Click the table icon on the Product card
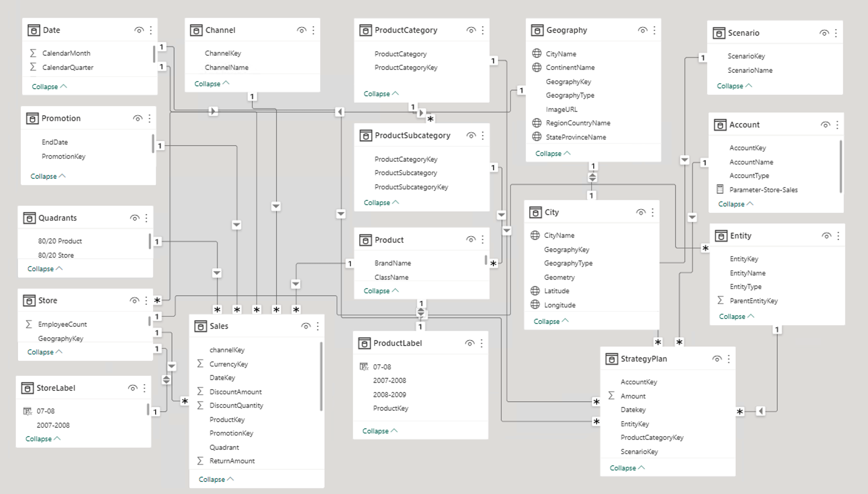 [x=365, y=240]
